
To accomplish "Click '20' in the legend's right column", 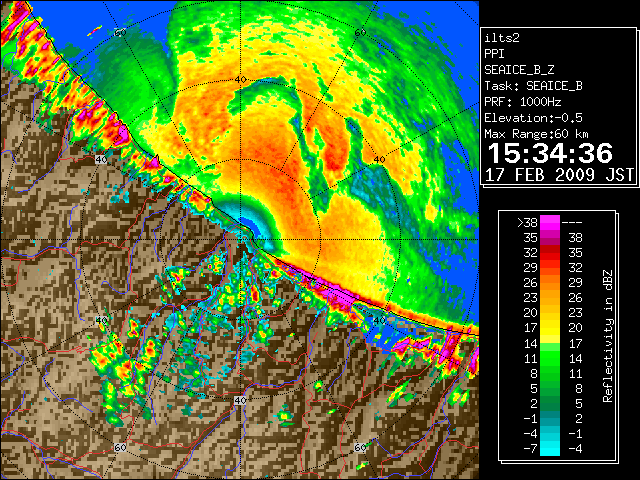I will [576, 328].
